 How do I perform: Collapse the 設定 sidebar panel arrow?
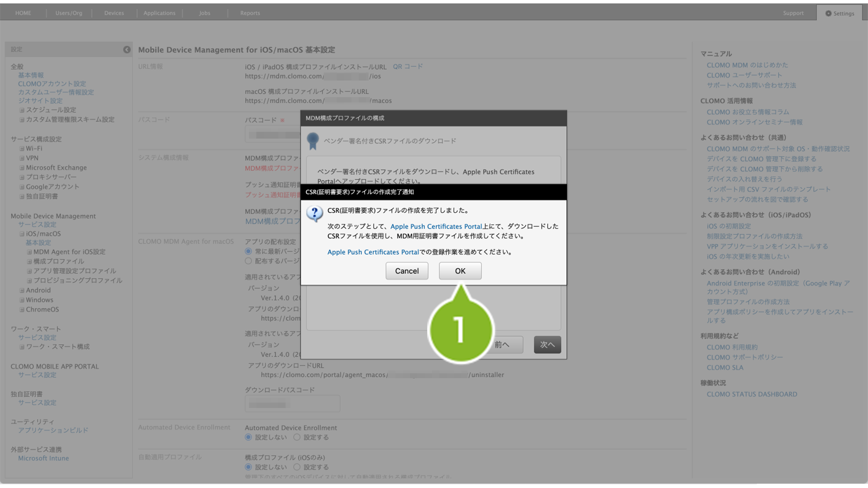[127, 49]
